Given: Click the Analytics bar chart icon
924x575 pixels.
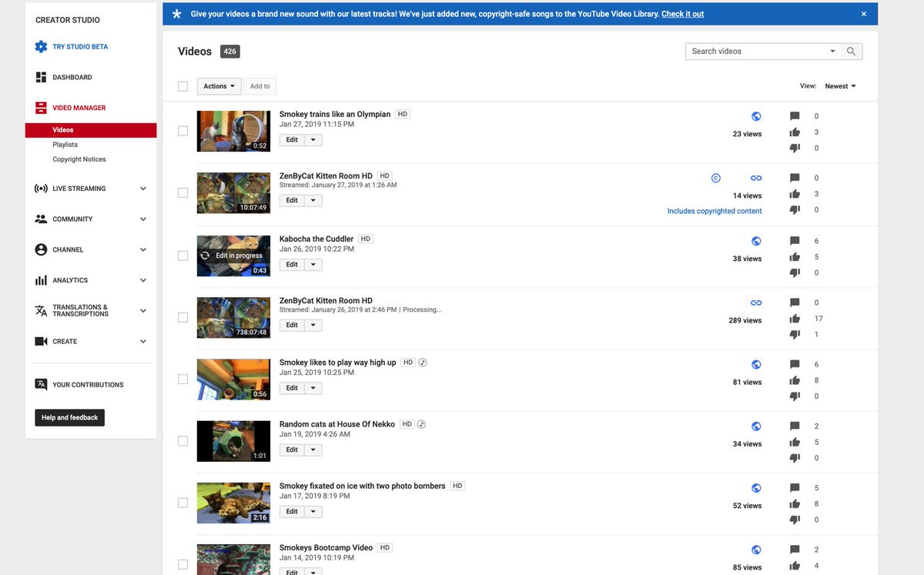Looking at the screenshot, I should (41, 281).
